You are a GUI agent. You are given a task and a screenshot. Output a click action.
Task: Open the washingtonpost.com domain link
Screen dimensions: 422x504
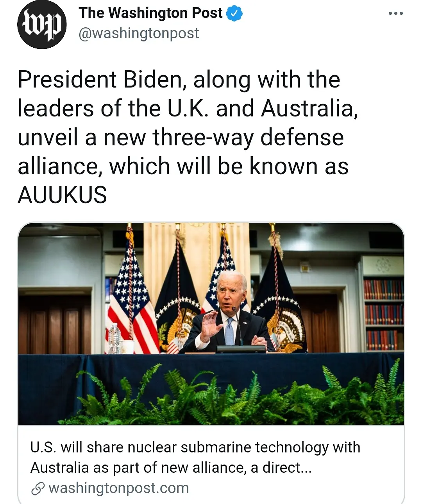(119, 488)
